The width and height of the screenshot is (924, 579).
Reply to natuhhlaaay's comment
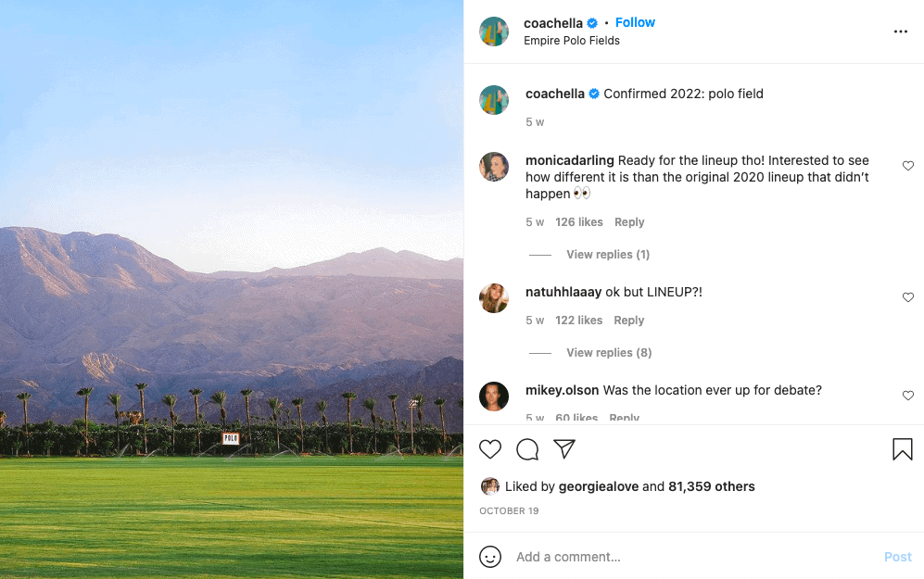pos(628,320)
